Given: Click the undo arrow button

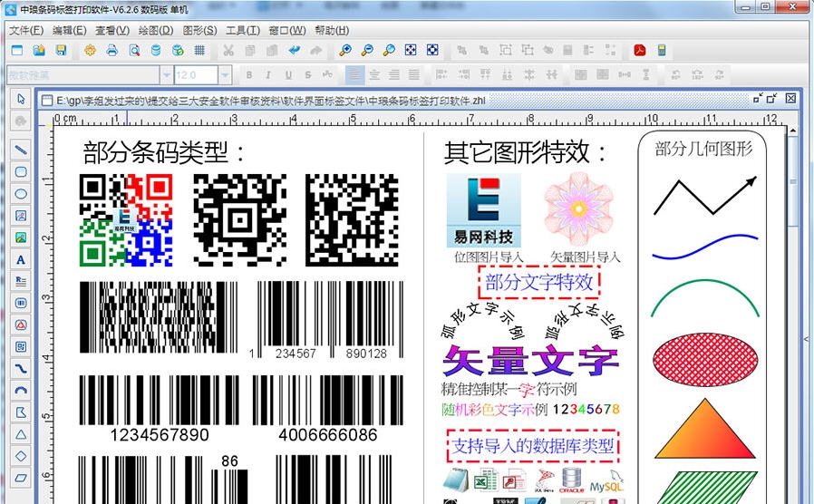Looking at the screenshot, I should pyautogui.click(x=294, y=50).
